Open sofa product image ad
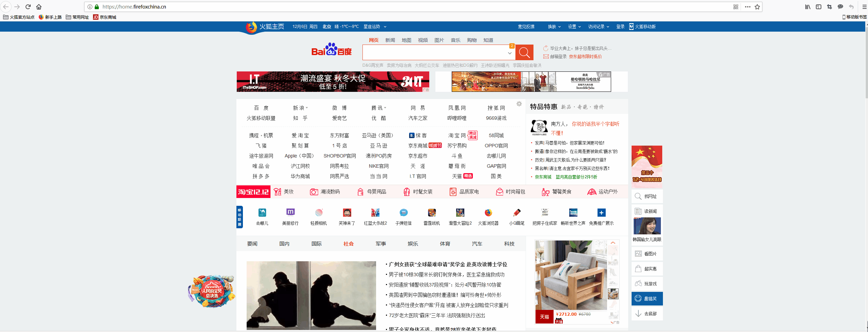Screen dimensions: 868x332 (x=571, y=275)
